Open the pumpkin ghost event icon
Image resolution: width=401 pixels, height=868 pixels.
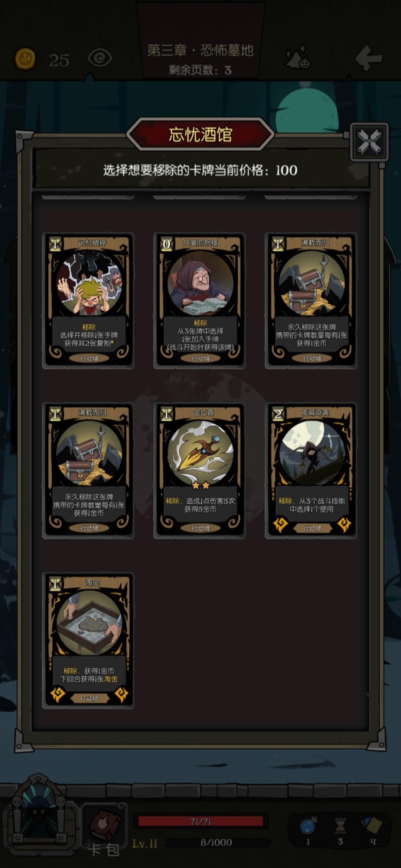click(298, 57)
